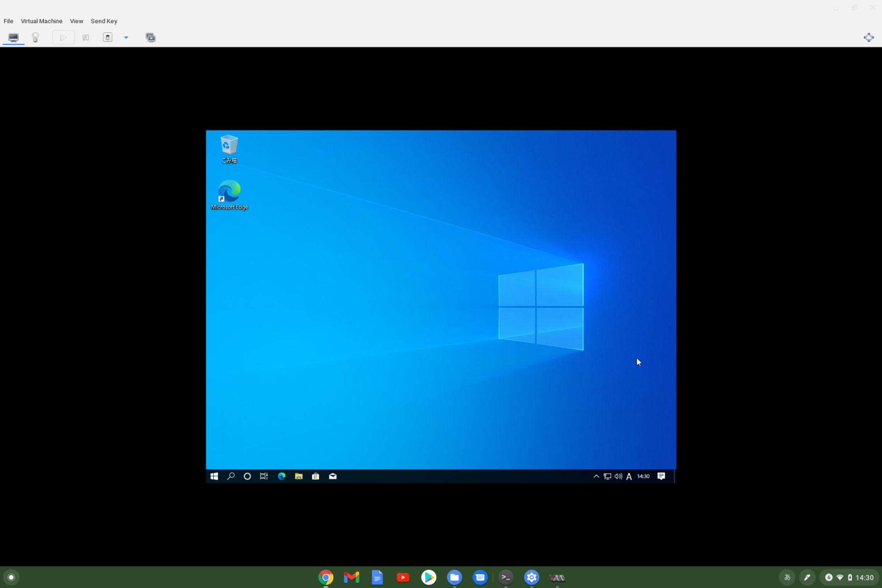Launch Edge from the Windows taskbar
The height and width of the screenshot is (588, 882).
(281, 476)
